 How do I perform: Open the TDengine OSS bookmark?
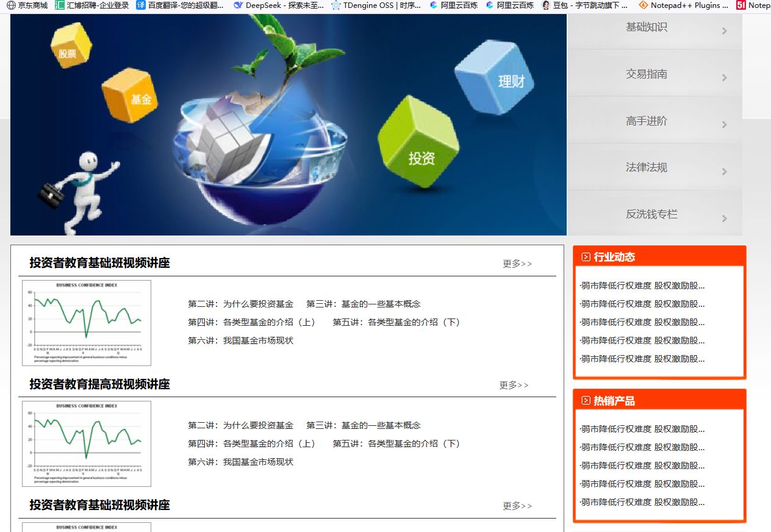tap(377, 5)
